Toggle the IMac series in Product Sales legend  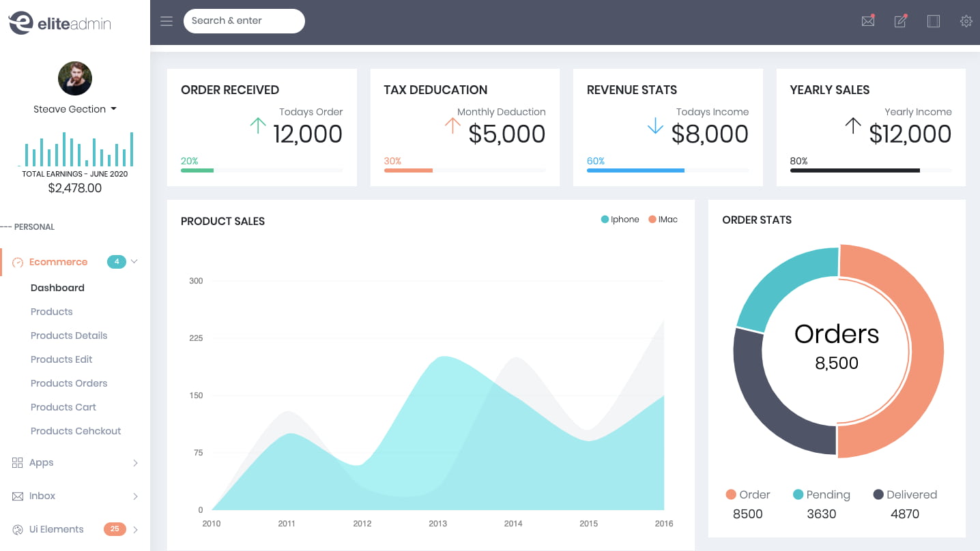point(661,219)
